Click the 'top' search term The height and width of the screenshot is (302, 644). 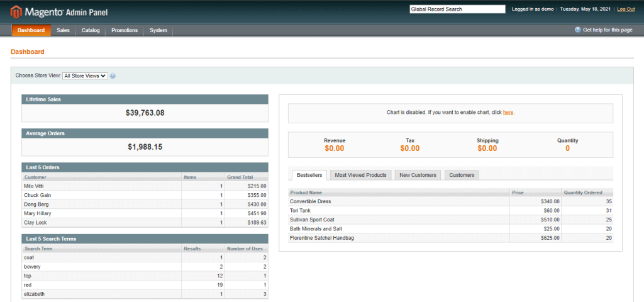[28, 276]
